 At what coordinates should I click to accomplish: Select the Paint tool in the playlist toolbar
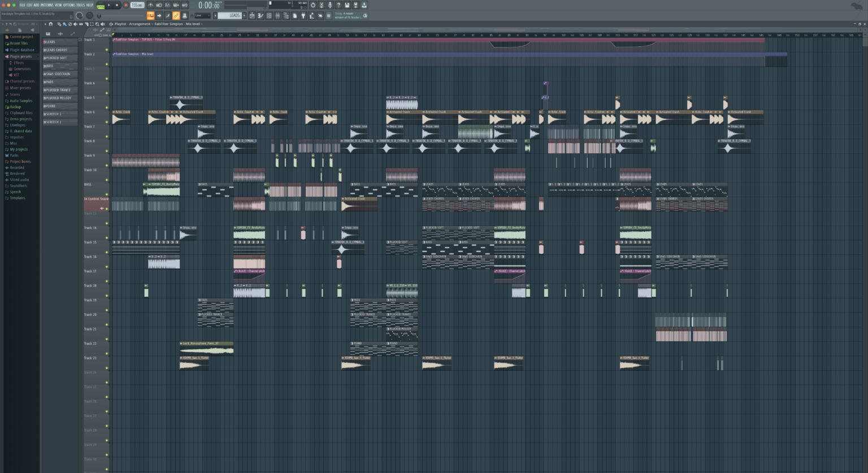pos(64,24)
